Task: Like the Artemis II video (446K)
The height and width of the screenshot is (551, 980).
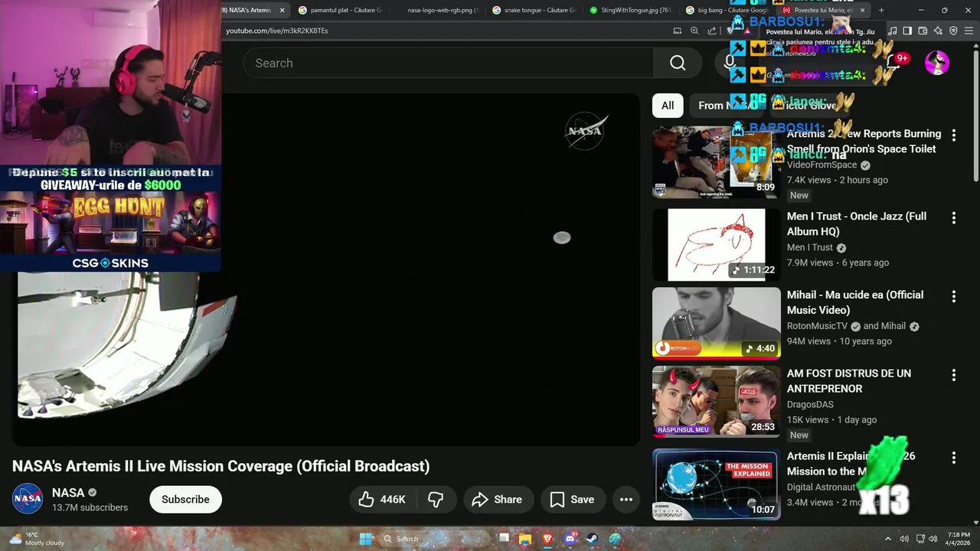Action: 382,500
